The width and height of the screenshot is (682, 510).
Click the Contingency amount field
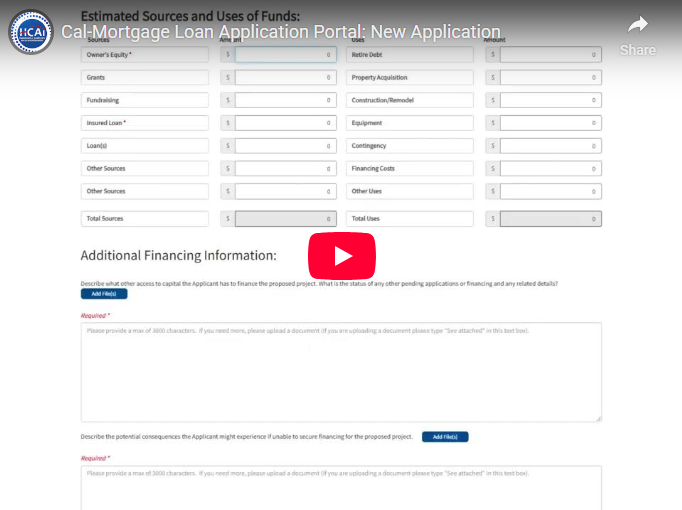tap(551, 146)
